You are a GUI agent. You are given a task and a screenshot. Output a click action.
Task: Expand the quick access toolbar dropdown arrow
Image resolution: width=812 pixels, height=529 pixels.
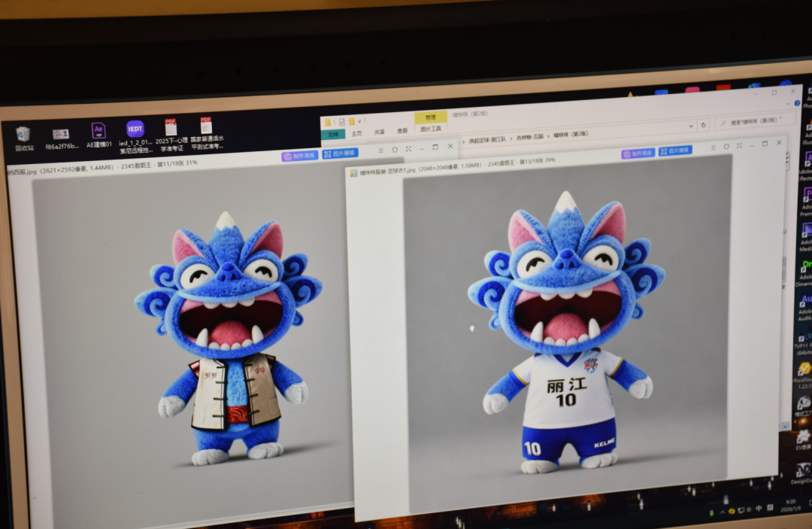point(360,121)
